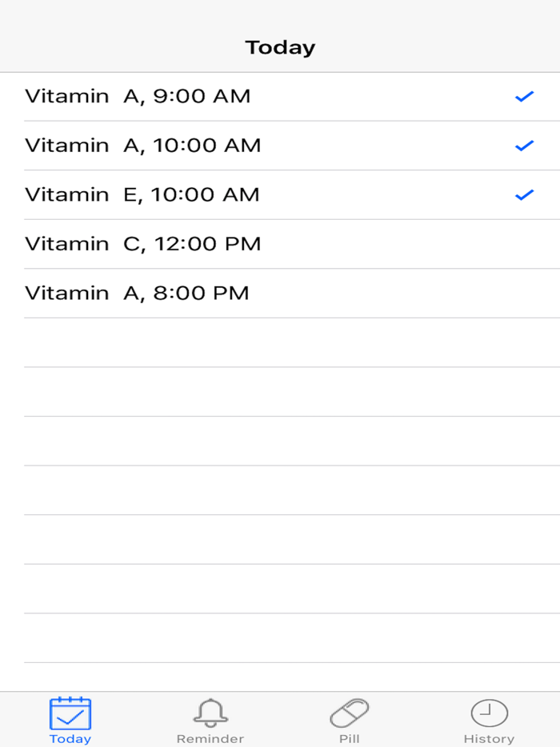Viewport: 560px width, 747px height.
Task: Tap the Pill tab label text
Action: pos(350,737)
